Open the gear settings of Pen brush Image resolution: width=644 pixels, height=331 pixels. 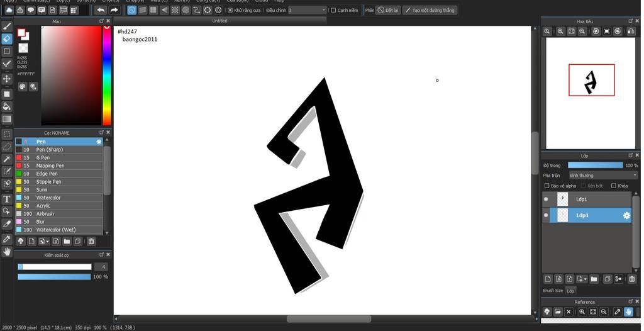[x=99, y=142]
